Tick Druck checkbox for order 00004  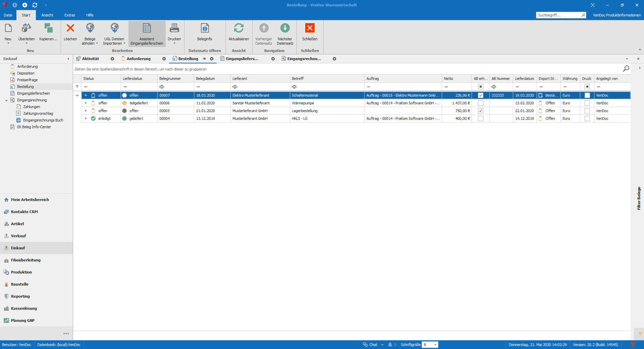587,118
